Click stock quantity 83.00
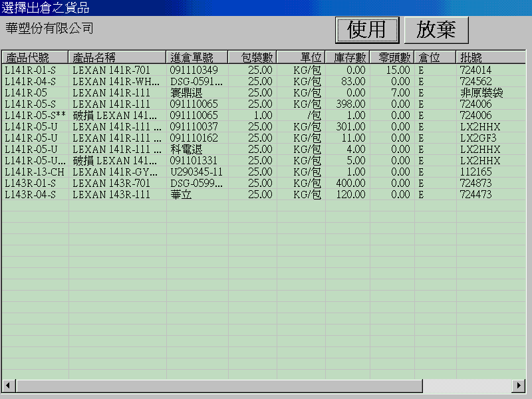 pyautogui.click(x=353, y=81)
